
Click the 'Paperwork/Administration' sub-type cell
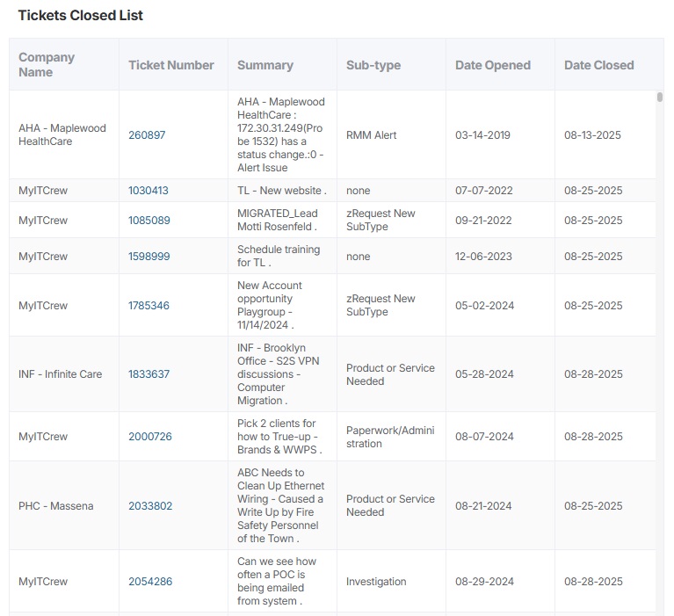click(390, 437)
